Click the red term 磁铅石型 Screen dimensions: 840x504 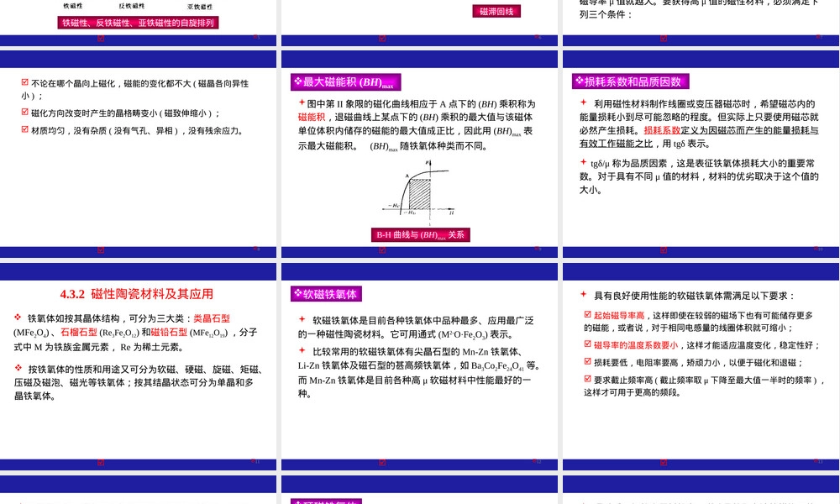click(170, 332)
